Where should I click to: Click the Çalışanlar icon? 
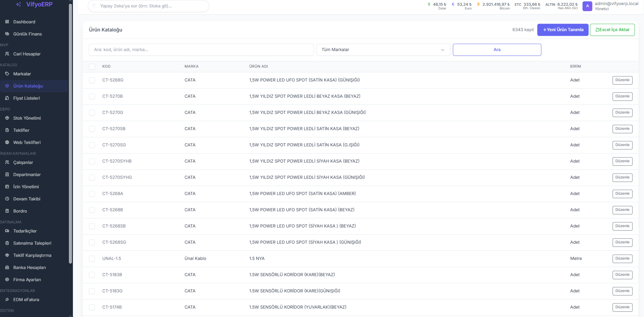point(7,162)
